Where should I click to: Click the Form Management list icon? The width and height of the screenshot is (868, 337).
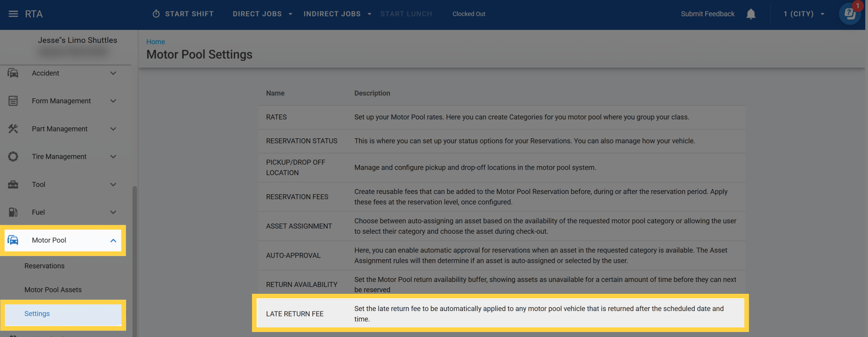(x=13, y=101)
